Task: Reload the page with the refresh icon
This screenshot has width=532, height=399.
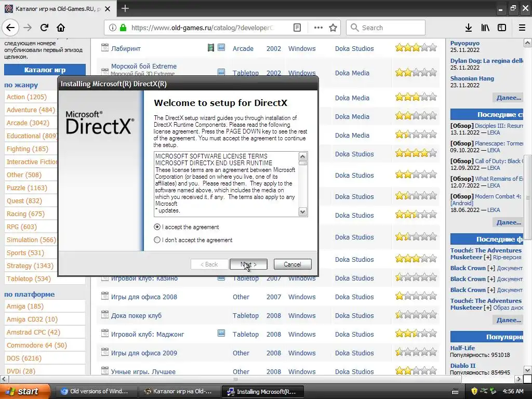Action: (44, 28)
